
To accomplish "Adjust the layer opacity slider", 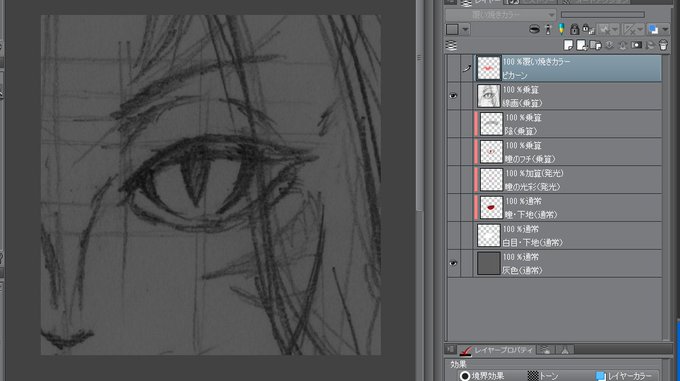I will coord(602,15).
